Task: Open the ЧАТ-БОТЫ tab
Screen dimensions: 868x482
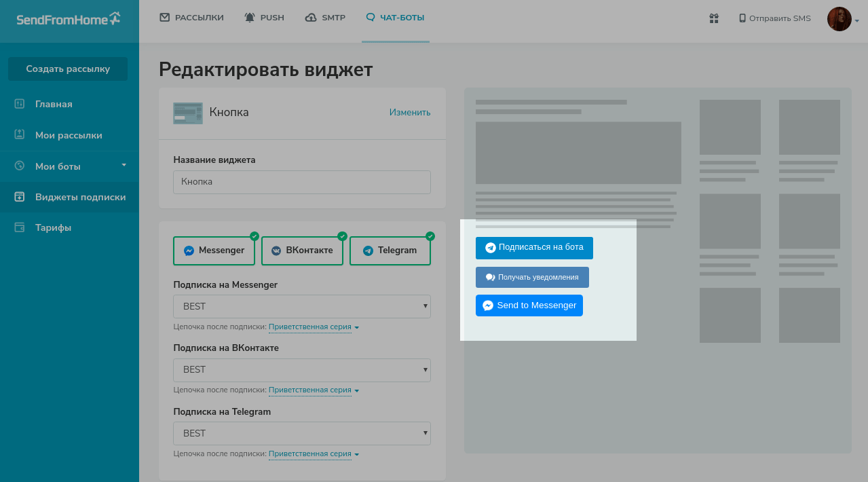Action: coord(395,18)
